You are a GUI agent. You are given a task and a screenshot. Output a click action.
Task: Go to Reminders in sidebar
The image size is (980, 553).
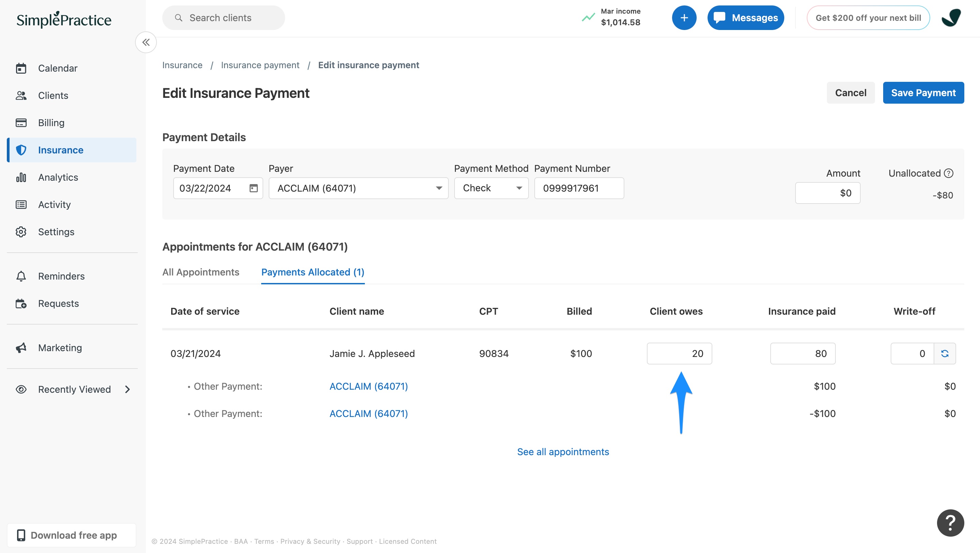[x=72, y=276]
